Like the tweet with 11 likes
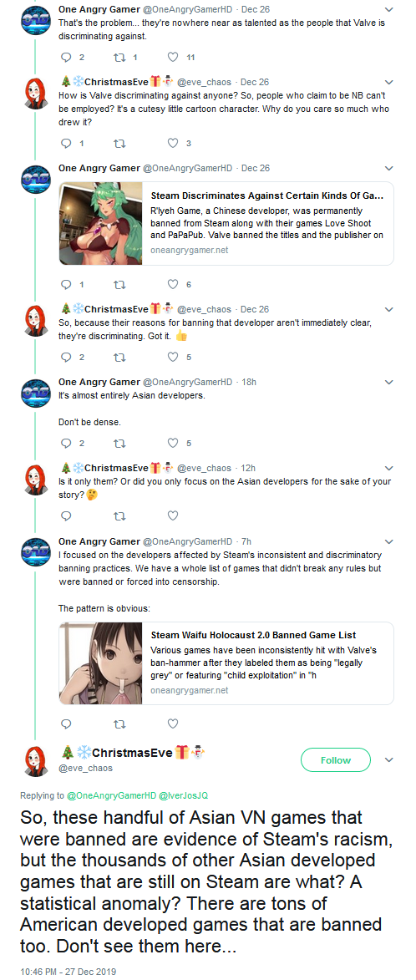Image resolution: width=416 pixels, height=980 pixels. point(173,58)
